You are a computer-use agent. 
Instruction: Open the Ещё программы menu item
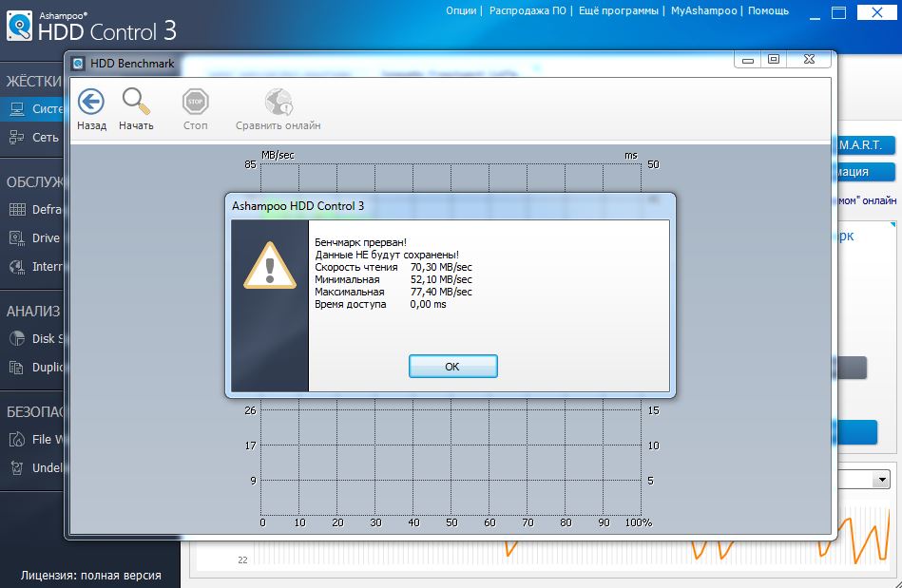tap(619, 10)
